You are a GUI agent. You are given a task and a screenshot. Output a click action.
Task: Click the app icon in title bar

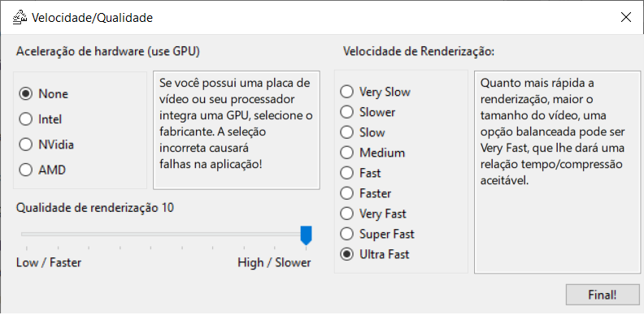pos(20,18)
